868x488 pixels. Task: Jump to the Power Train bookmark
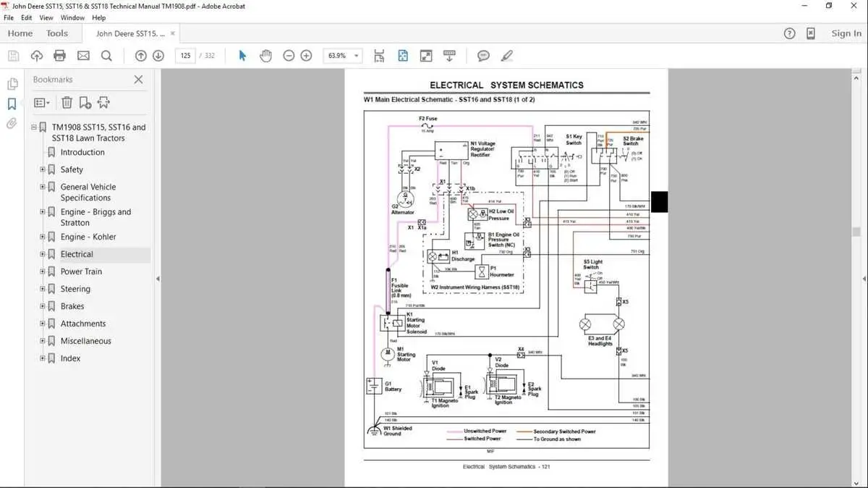coord(81,272)
